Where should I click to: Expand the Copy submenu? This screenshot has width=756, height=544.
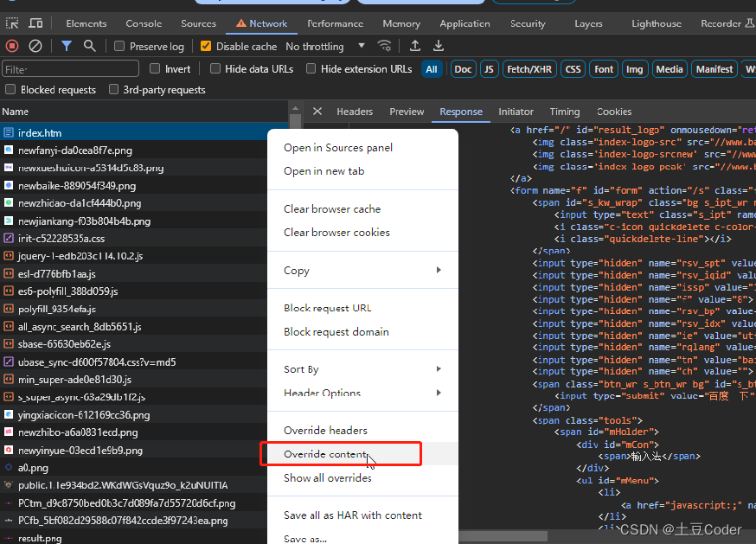[362, 270]
